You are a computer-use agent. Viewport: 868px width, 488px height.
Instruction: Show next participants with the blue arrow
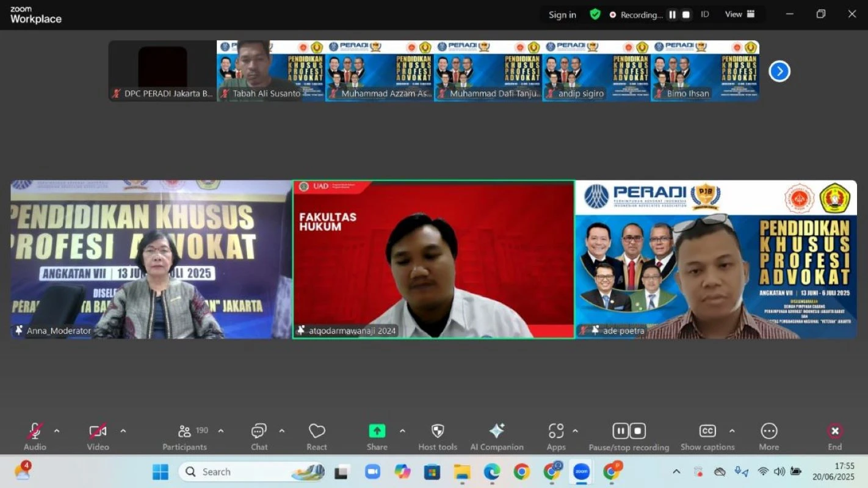point(779,71)
